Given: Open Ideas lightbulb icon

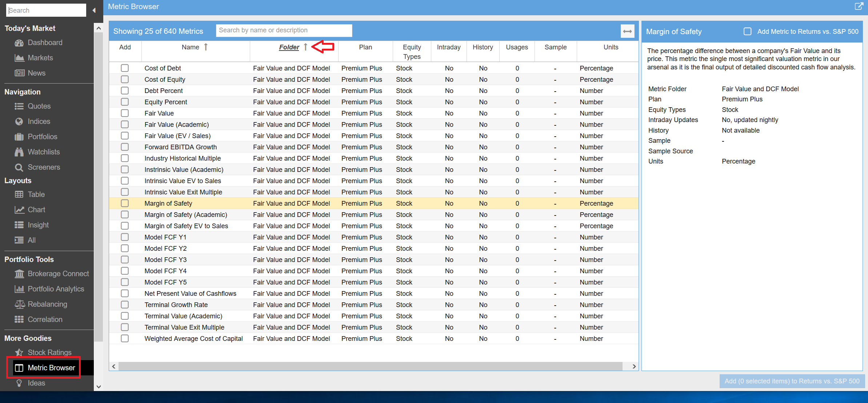Looking at the screenshot, I should click(x=19, y=383).
